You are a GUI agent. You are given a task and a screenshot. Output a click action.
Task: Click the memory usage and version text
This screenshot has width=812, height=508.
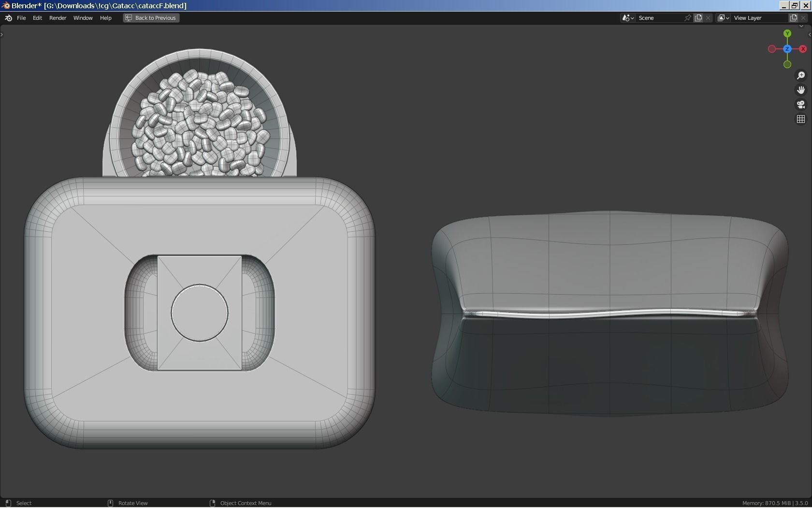coord(775,503)
